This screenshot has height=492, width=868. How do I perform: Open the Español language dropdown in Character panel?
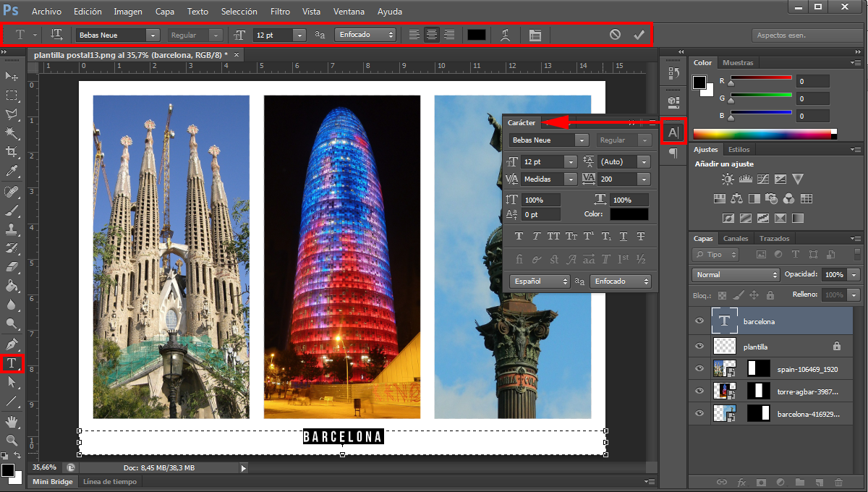click(539, 281)
